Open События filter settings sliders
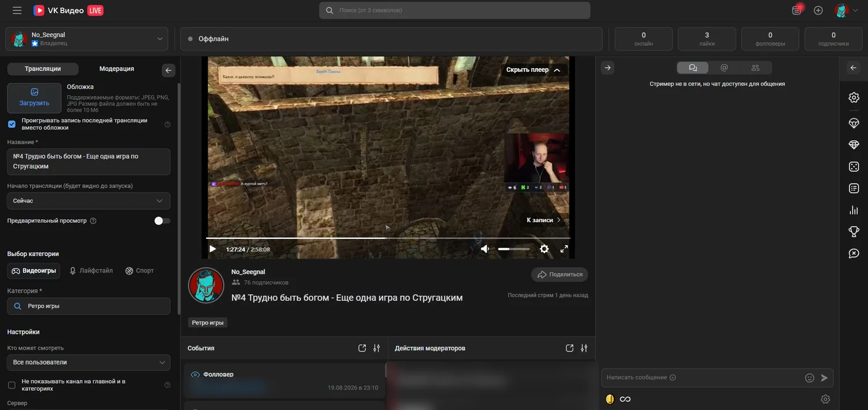This screenshot has width=868, height=410. (377, 348)
